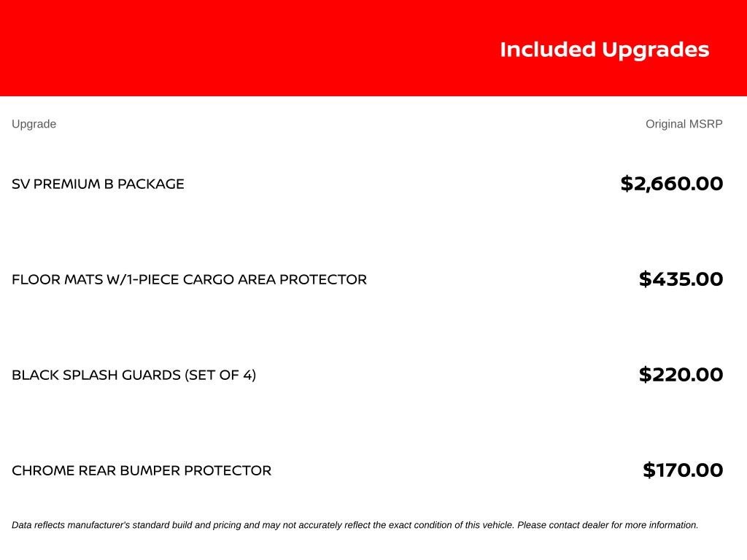Click the manufacturer's data disclaimer text

[355, 525]
